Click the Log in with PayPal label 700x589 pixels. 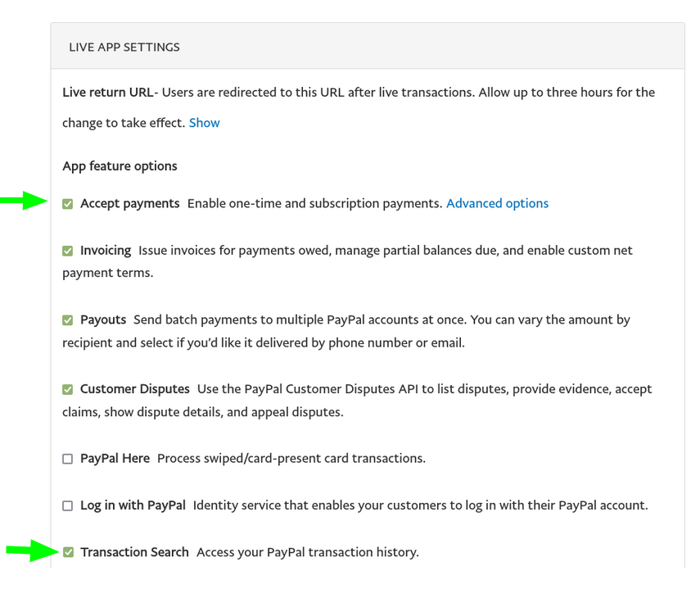133,505
